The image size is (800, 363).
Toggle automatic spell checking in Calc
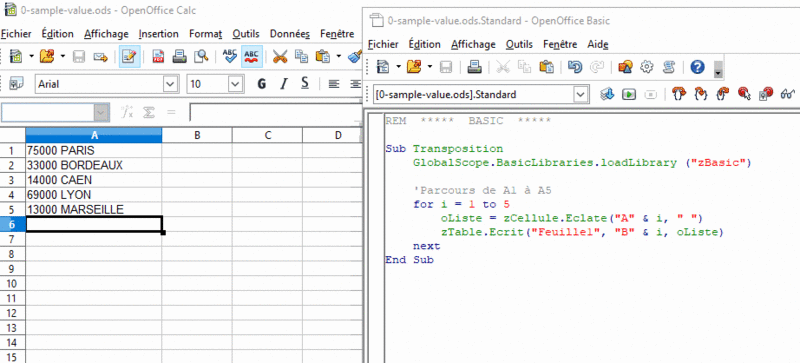pyautogui.click(x=252, y=56)
